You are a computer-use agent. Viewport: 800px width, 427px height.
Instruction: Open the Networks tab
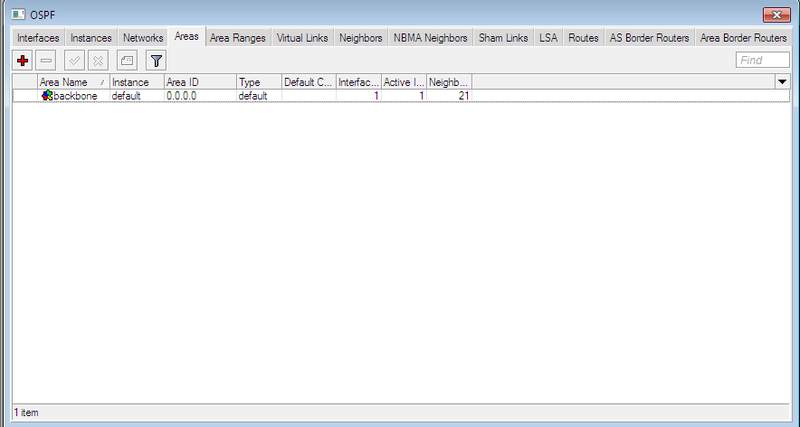click(x=143, y=38)
